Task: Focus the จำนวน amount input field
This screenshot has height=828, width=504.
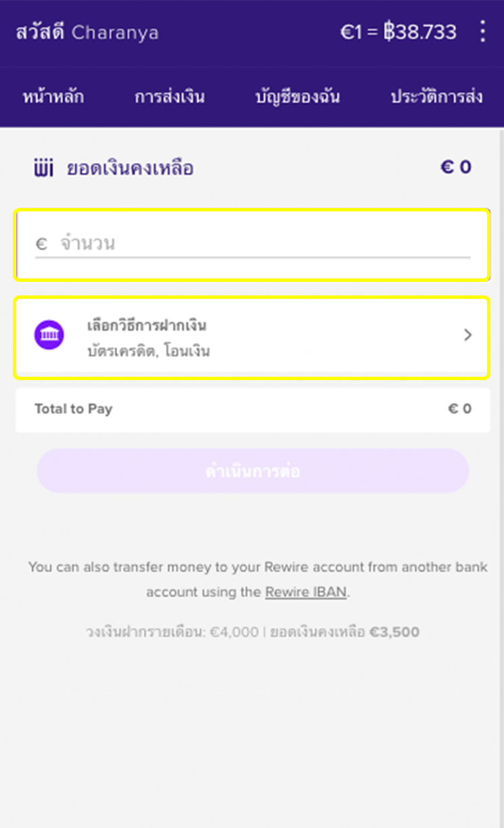Action: point(264,244)
